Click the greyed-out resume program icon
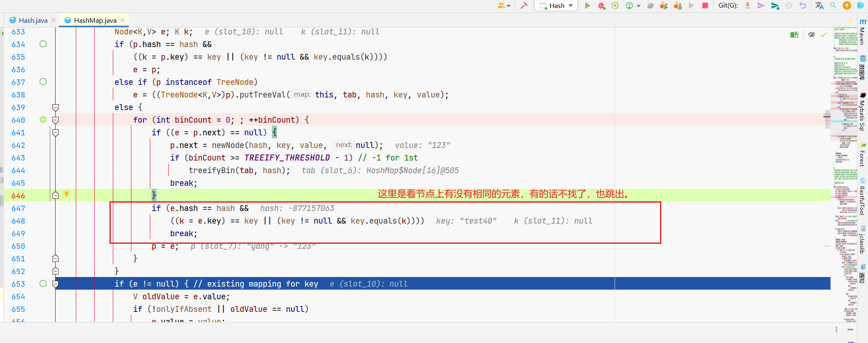 tap(691, 5)
